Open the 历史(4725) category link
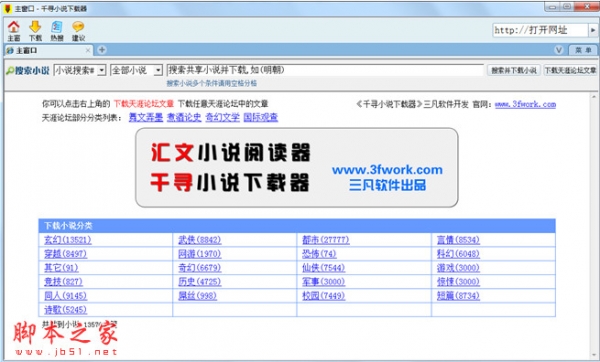 200,282
